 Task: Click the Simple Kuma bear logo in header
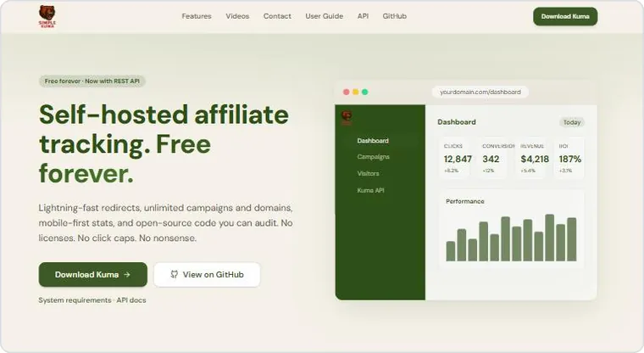[x=47, y=16]
